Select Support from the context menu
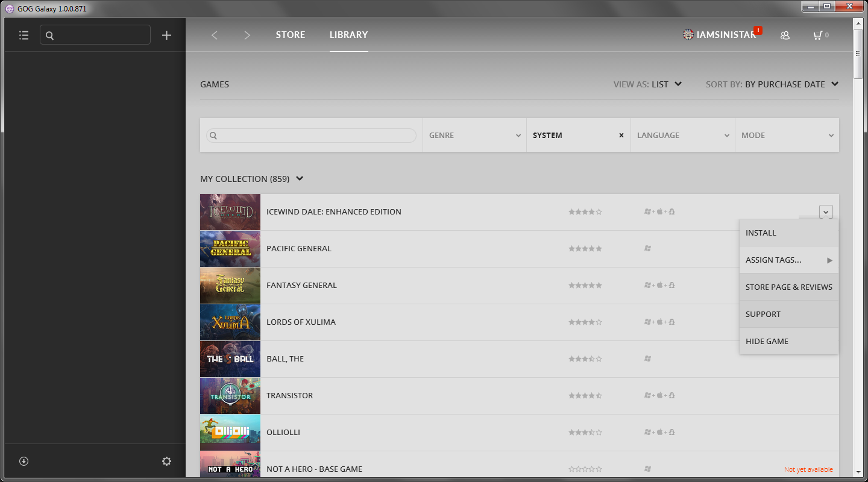Image resolution: width=868 pixels, height=482 pixels. [788, 314]
